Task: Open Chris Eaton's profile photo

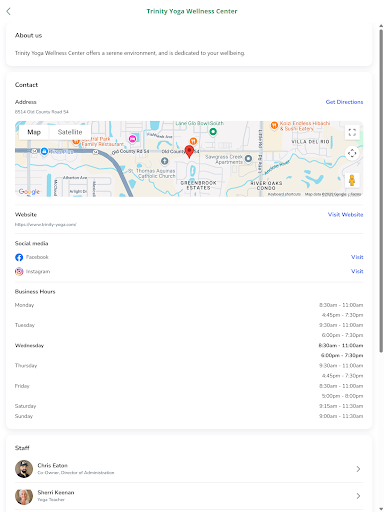Action: (24, 469)
